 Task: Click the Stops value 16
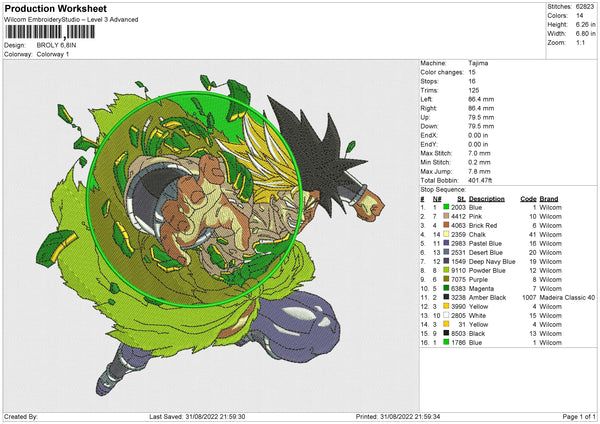pos(472,81)
